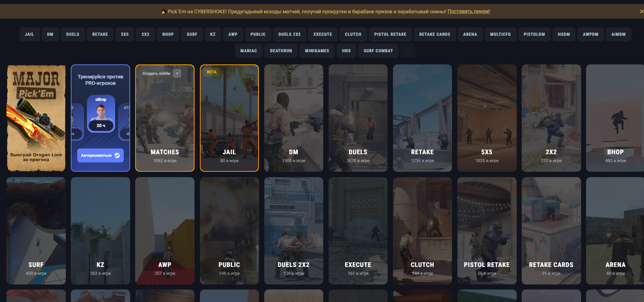Viewport: 644px width, 302px height.
Task: Open the 2X2 mode card
Action: (x=551, y=118)
